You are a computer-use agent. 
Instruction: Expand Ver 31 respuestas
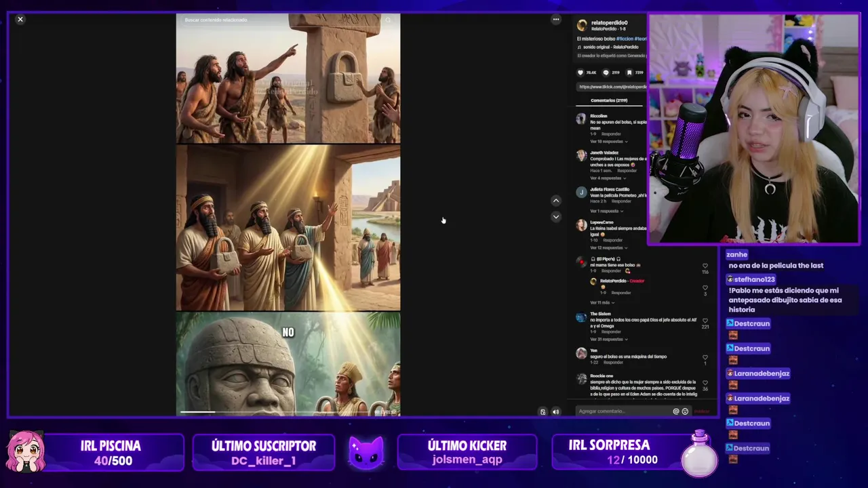coord(608,339)
